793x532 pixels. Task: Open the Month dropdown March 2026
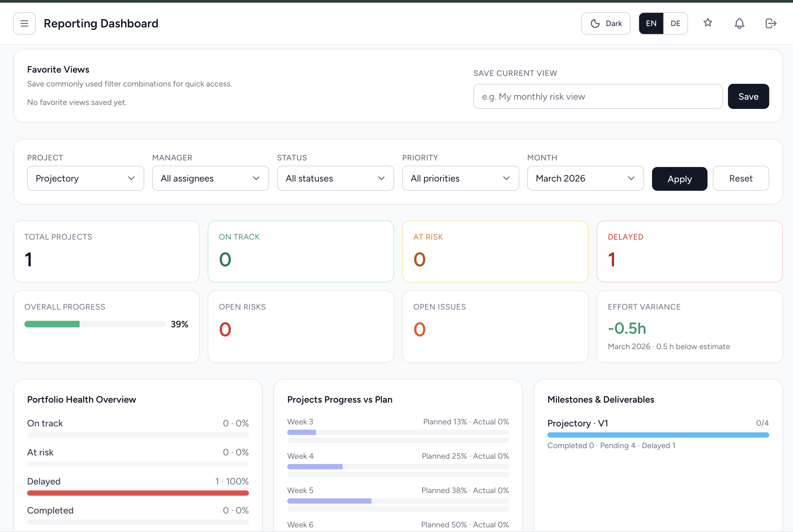click(585, 178)
